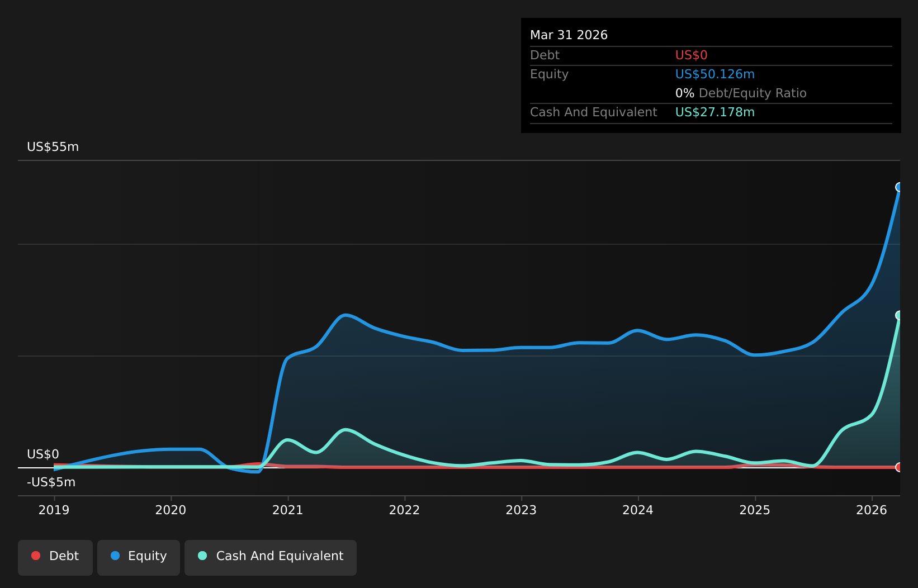Click the 2022 x-axis label
This screenshot has height=588, width=918.
[x=404, y=510]
